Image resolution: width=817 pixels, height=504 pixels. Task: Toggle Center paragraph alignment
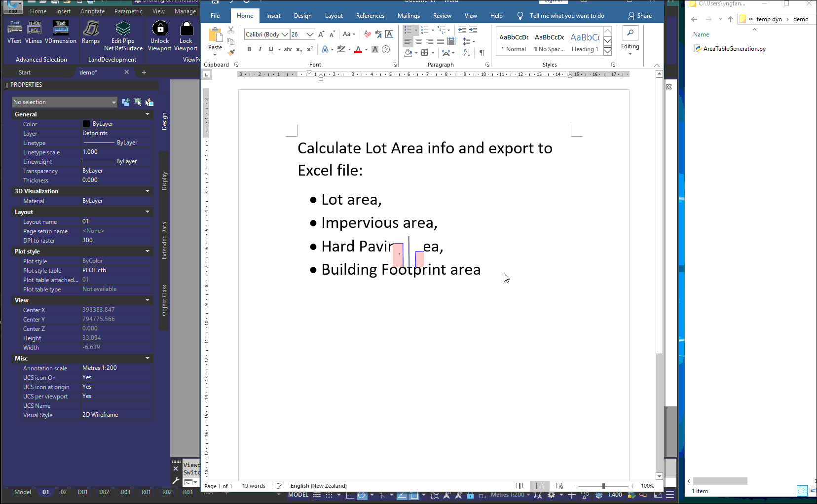[x=419, y=41]
